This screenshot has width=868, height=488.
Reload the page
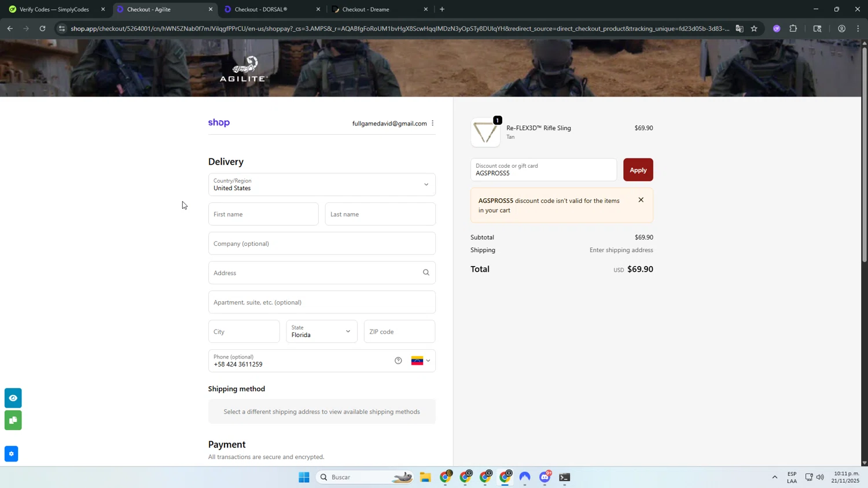[42, 28]
